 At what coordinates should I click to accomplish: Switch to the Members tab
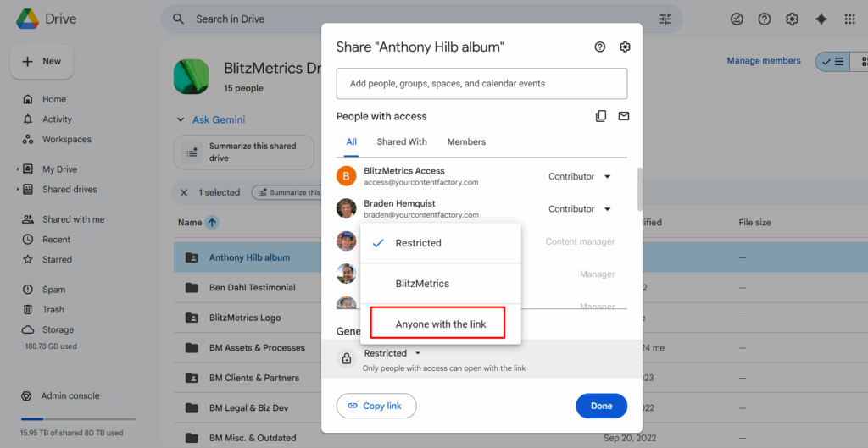click(466, 141)
